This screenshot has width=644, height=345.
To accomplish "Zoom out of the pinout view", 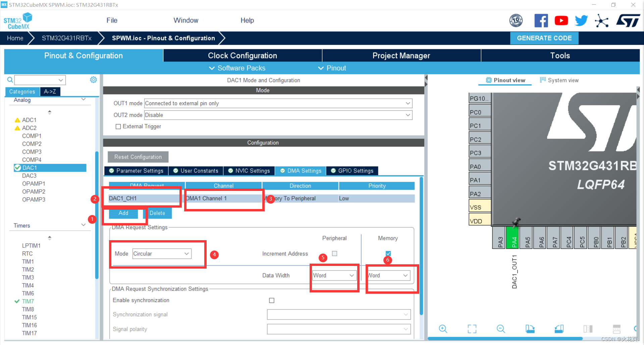I will pyautogui.click(x=501, y=329).
